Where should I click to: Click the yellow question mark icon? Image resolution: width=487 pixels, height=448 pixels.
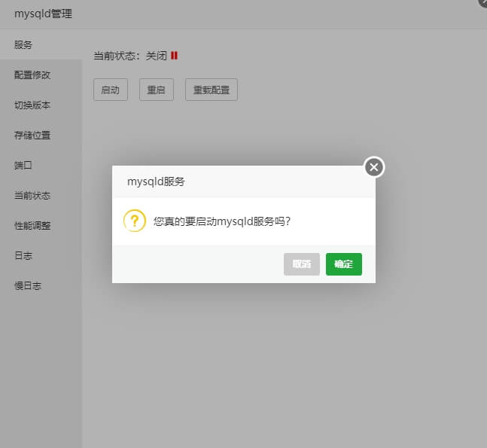tap(135, 221)
